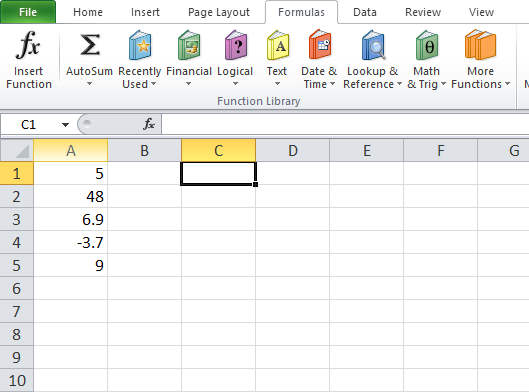Select row 5 header

pyautogui.click(x=17, y=265)
